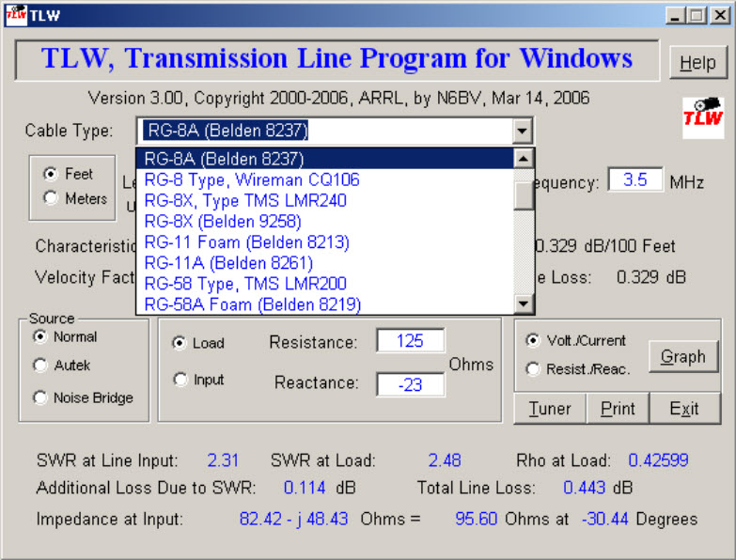Click the SWR at Line Input value 2.31
Screen dimensions: 736x560
223,460
